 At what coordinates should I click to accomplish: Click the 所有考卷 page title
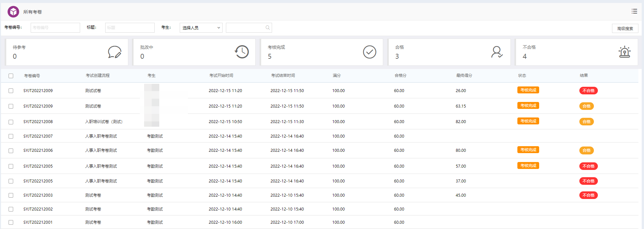(33, 12)
